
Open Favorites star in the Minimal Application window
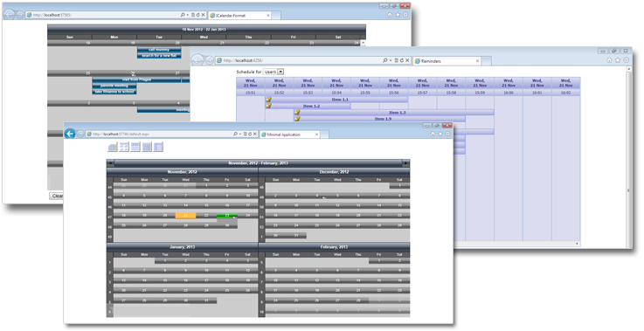click(440, 134)
